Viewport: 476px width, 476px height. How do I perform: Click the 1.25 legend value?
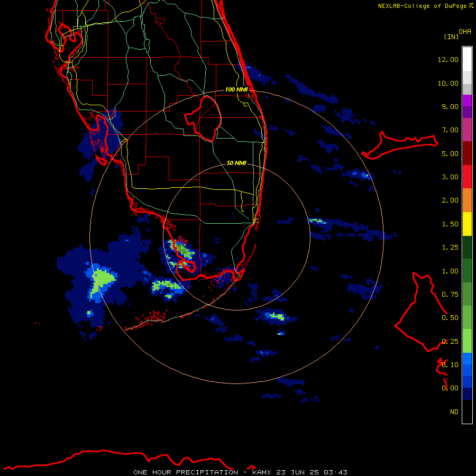pyautogui.click(x=450, y=248)
